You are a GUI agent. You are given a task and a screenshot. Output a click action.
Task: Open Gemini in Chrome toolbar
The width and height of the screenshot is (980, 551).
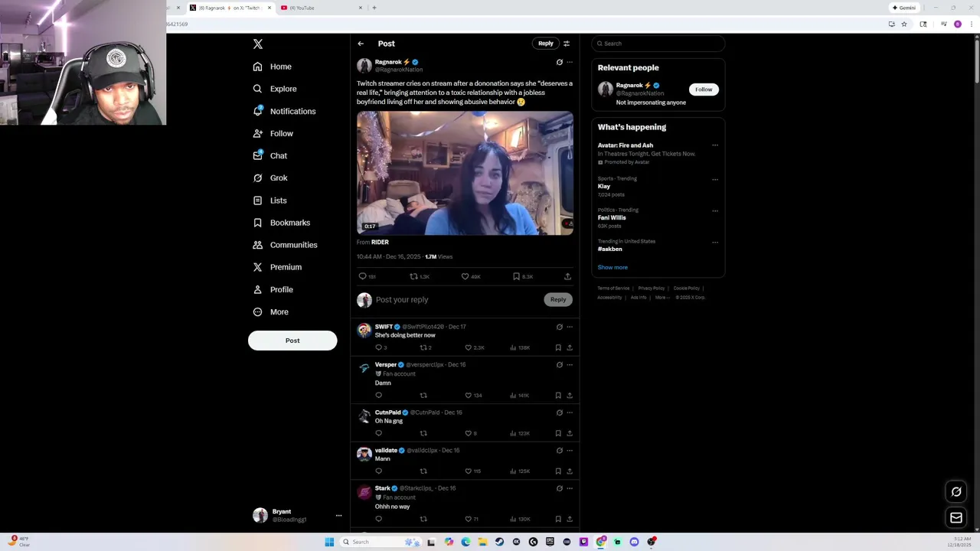[903, 8]
